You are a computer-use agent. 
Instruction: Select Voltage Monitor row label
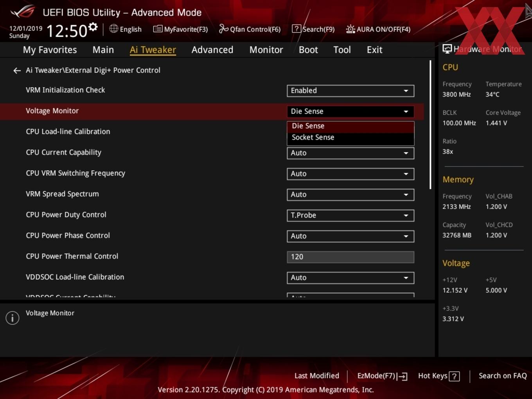52,111
